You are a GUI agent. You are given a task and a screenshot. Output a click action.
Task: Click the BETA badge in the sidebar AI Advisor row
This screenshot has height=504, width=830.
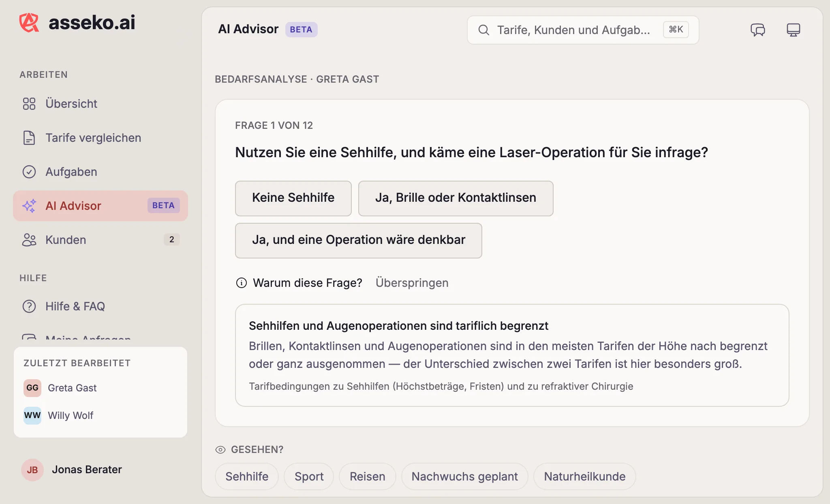[x=163, y=205]
